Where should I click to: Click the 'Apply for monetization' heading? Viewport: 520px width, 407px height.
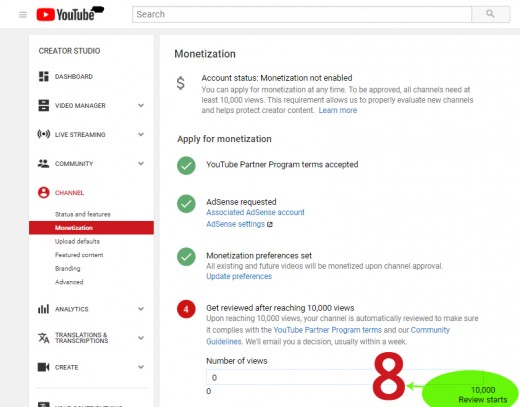224,139
